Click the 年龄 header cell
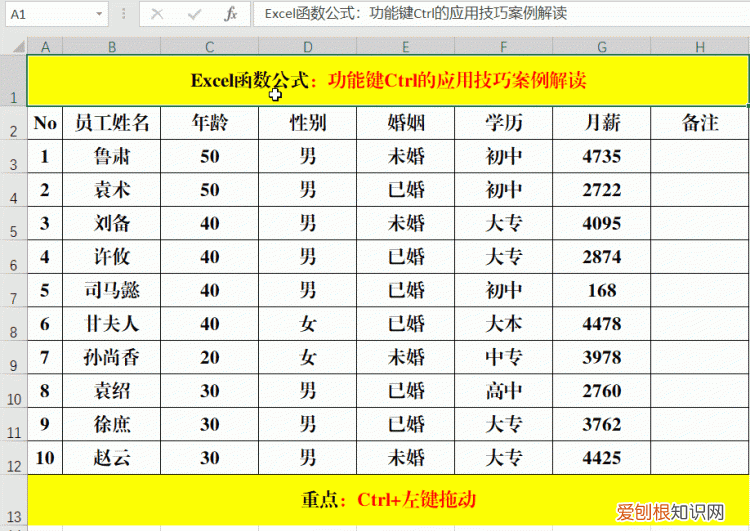The height and width of the screenshot is (531, 750). (210, 123)
